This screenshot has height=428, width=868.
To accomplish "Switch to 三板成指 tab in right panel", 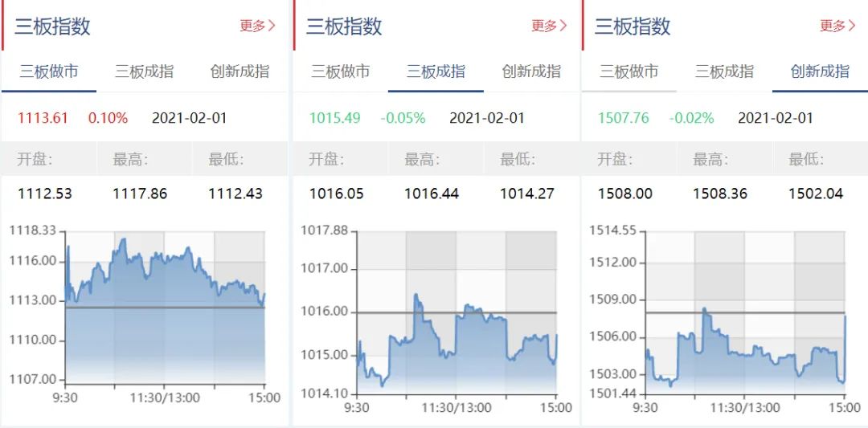I will point(724,71).
